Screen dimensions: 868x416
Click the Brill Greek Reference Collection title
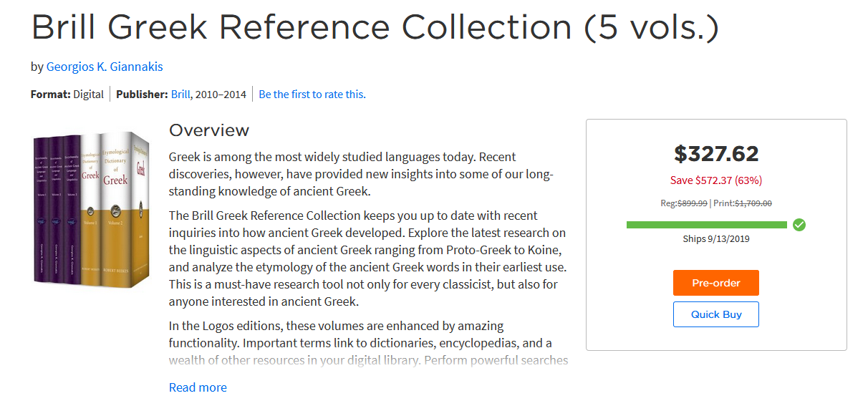(375, 27)
